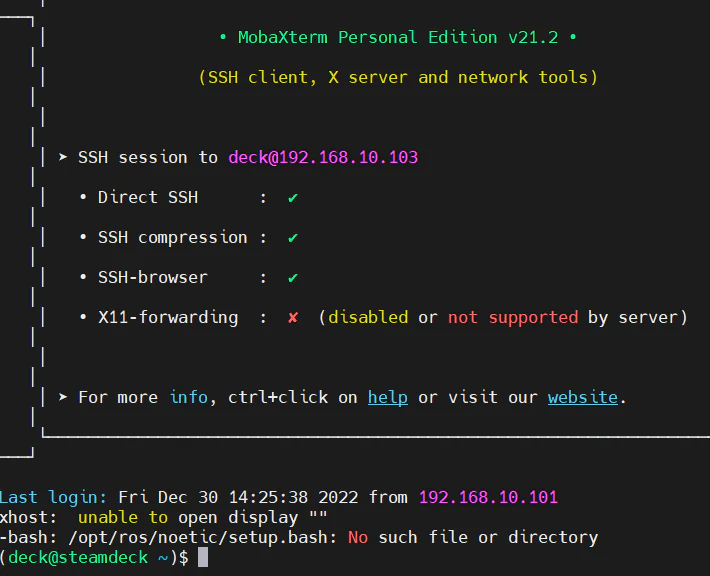Visit the website link

583,397
